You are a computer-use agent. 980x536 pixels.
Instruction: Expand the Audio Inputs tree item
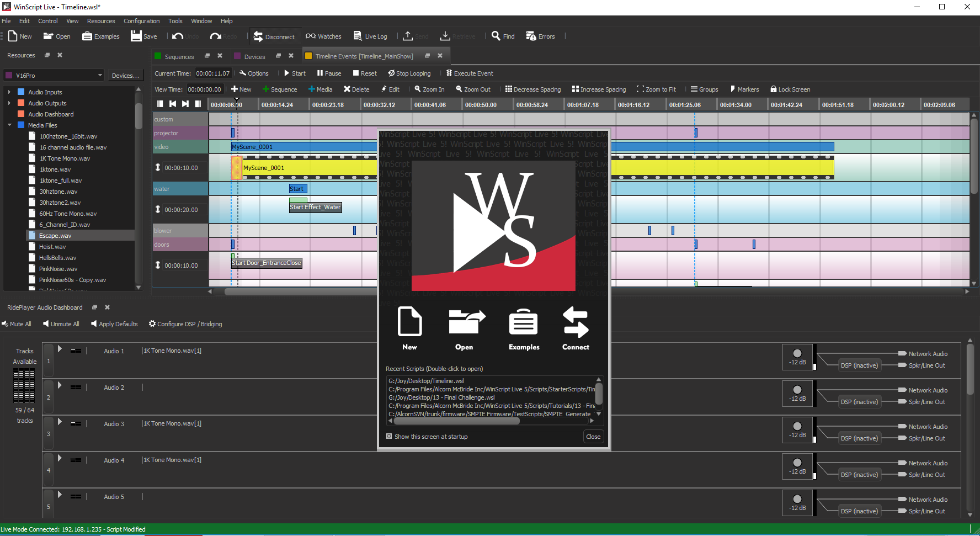click(9, 92)
